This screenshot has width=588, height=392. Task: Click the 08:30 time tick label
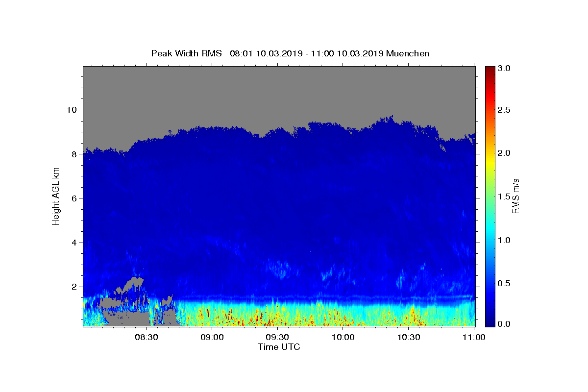tap(147, 337)
